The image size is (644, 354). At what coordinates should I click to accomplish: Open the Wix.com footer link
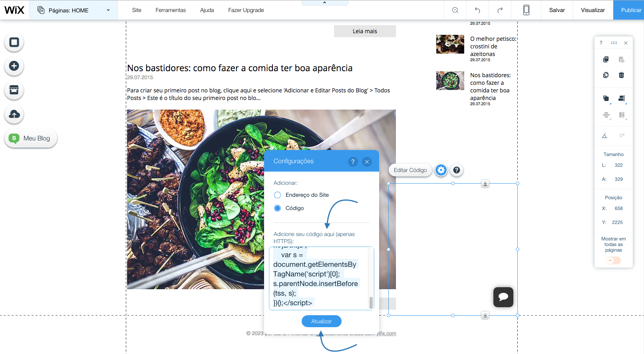[386, 333]
